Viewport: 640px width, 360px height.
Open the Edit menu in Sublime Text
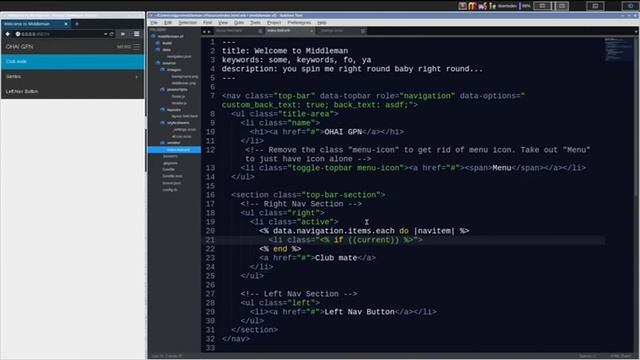coord(168,22)
